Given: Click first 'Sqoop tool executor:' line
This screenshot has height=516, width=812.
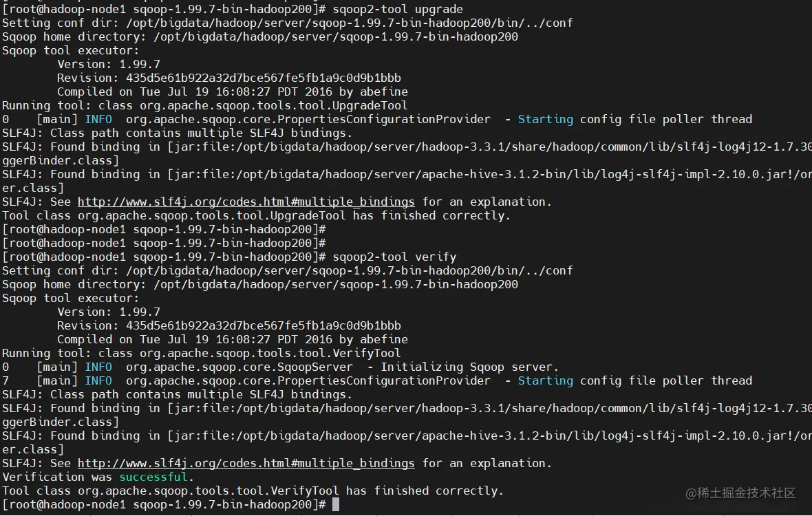Looking at the screenshot, I should (x=70, y=50).
